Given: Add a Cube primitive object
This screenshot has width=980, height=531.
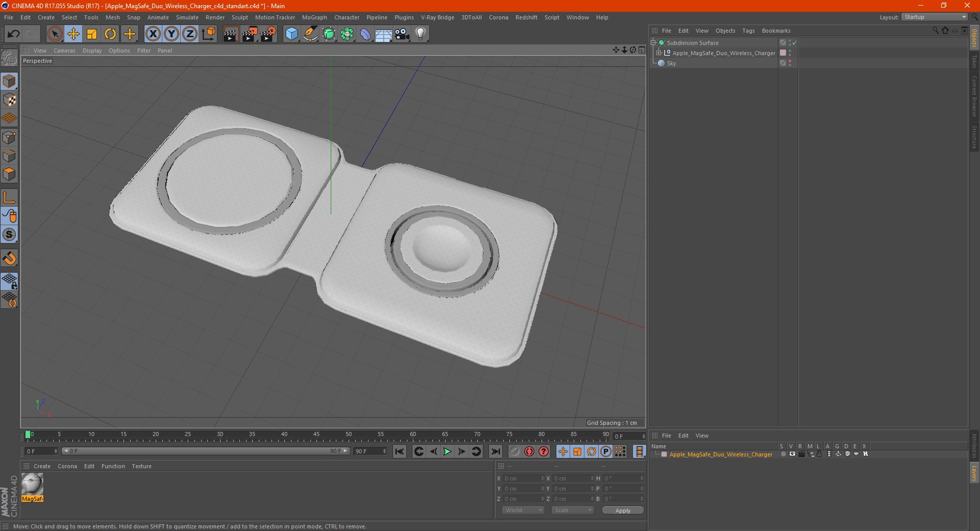Looking at the screenshot, I should [291, 34].
